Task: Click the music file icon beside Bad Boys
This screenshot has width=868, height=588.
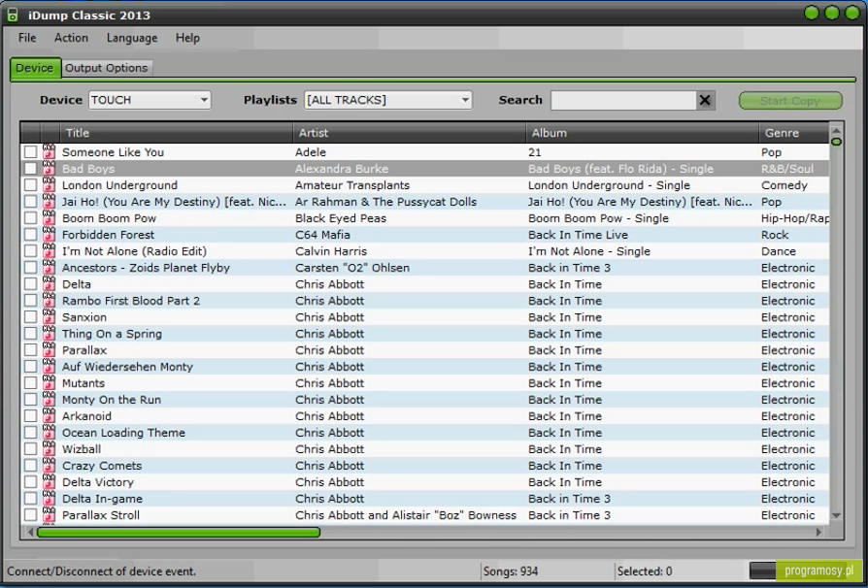Action: [50, 168]
